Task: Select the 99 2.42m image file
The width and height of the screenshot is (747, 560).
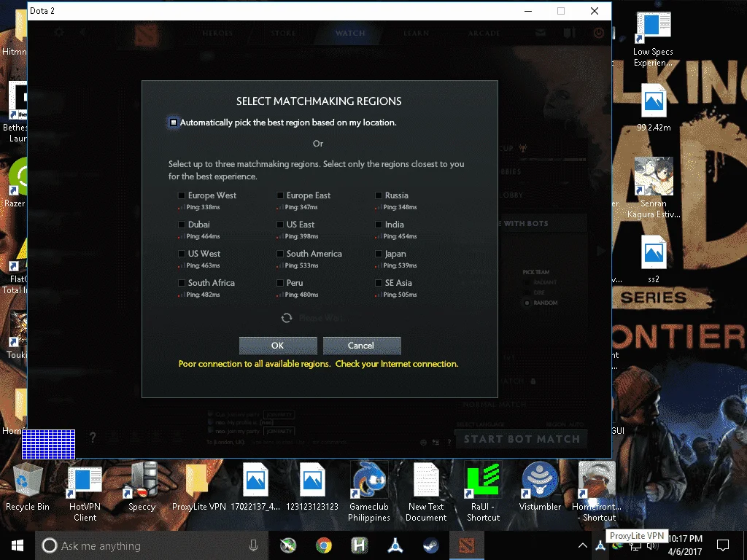Action: [653, 108]
